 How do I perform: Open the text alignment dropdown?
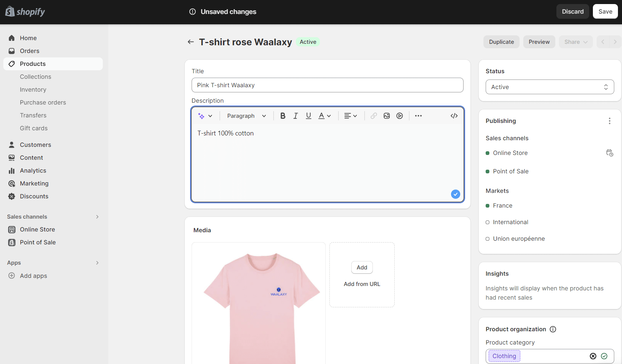click(x=350, y=116)
